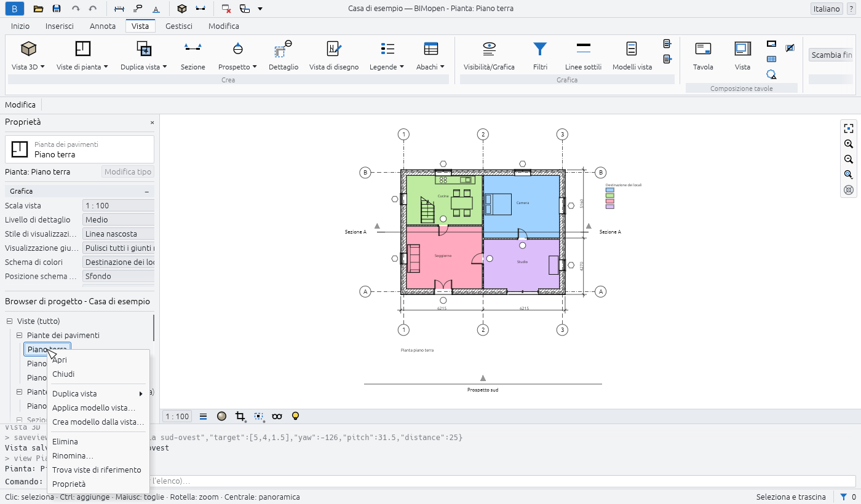Click the Vista tool in Composizione tavole
The height and width of the screenshot is (504, 861).
742,56
